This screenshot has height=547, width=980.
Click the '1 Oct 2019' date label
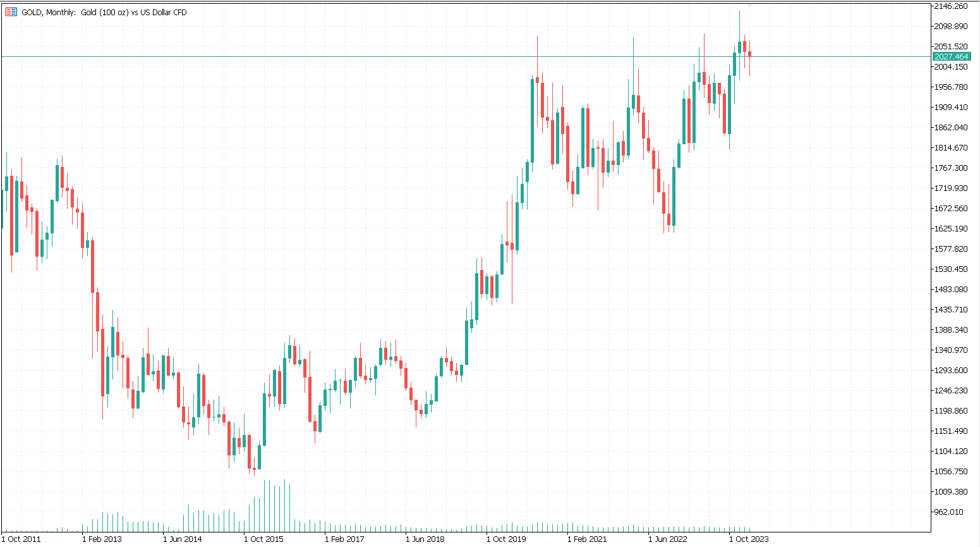pyautogui.click(x=506, y=539)
